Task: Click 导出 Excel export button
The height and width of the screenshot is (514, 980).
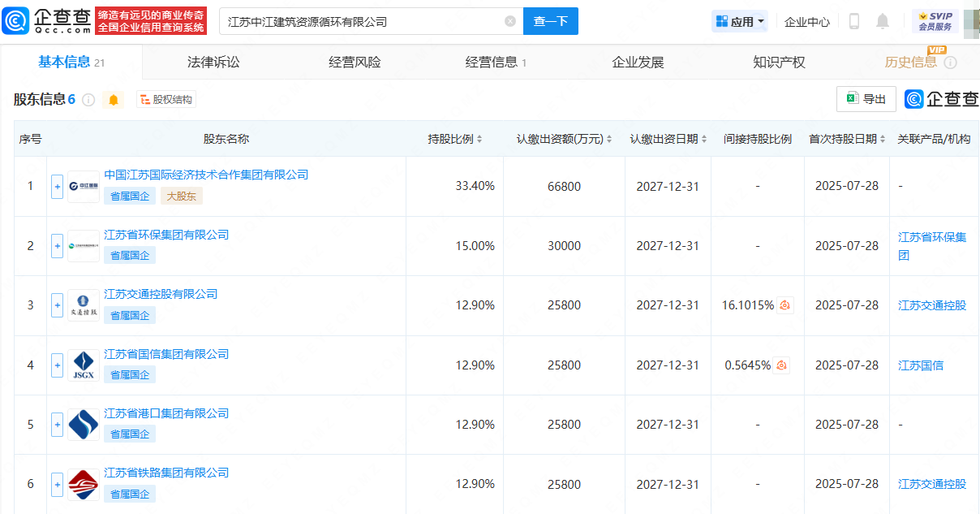Action: pos(866,99)
